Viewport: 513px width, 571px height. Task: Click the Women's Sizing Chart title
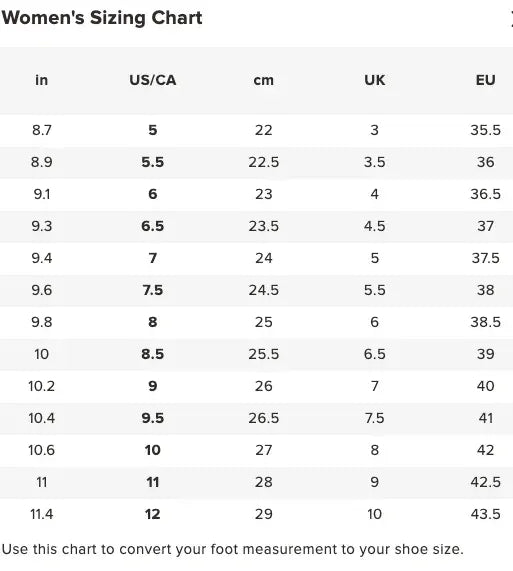click(x=102, y=18)
